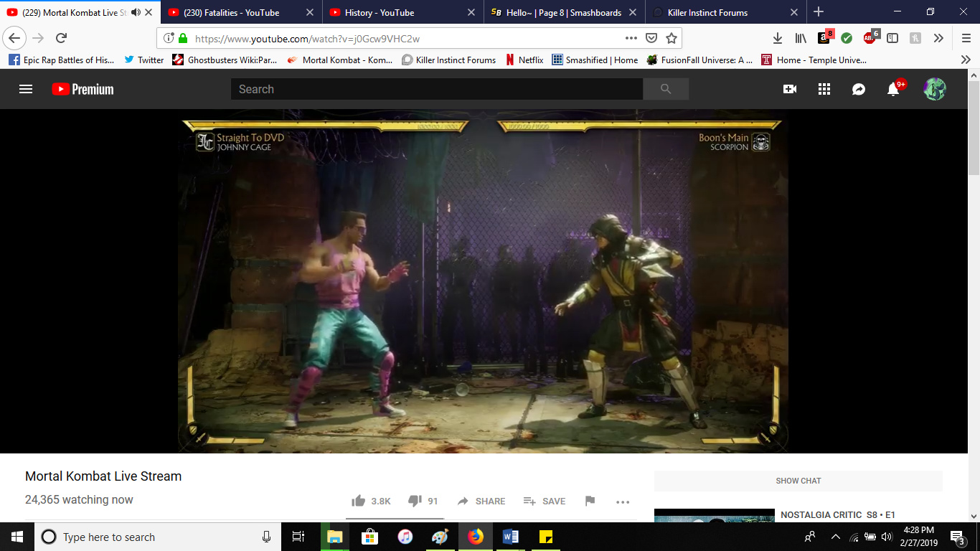Click the Mortal Kombat live video player
980x551 pixels.
484,281
